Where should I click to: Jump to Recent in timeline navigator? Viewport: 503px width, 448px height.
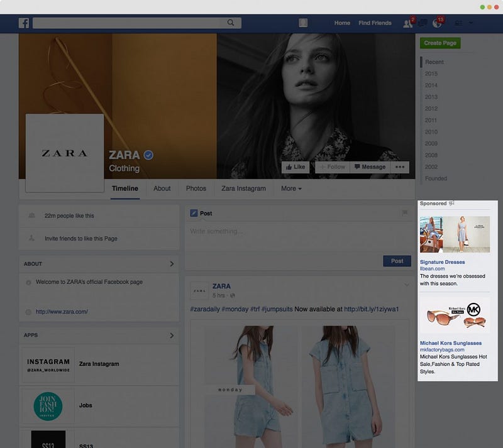point(434,62)
